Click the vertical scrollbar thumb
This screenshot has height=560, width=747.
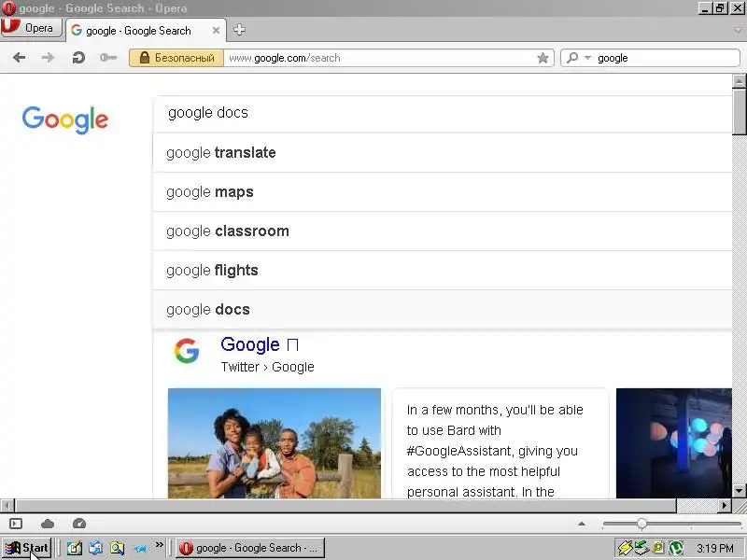coord(739,111)
